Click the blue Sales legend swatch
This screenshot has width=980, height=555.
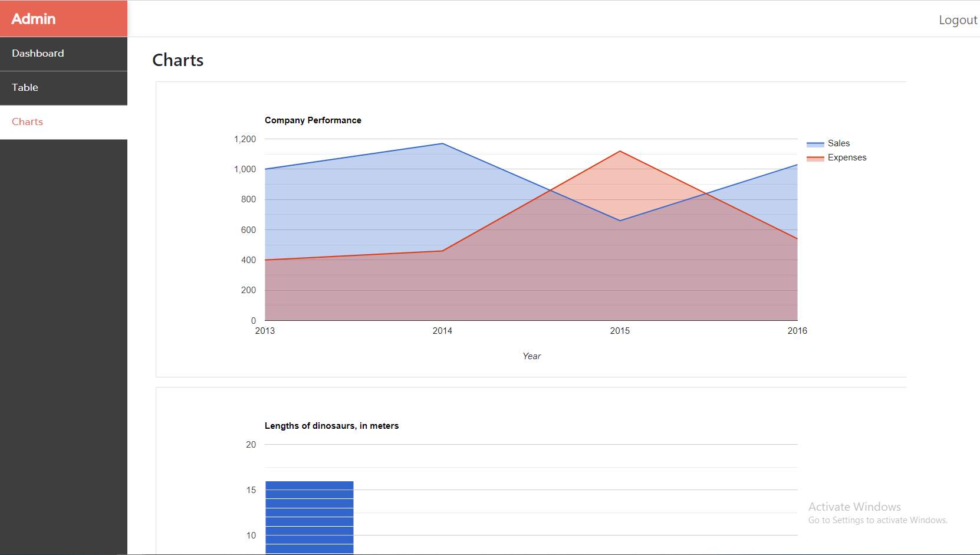click(x=814, y=143)
